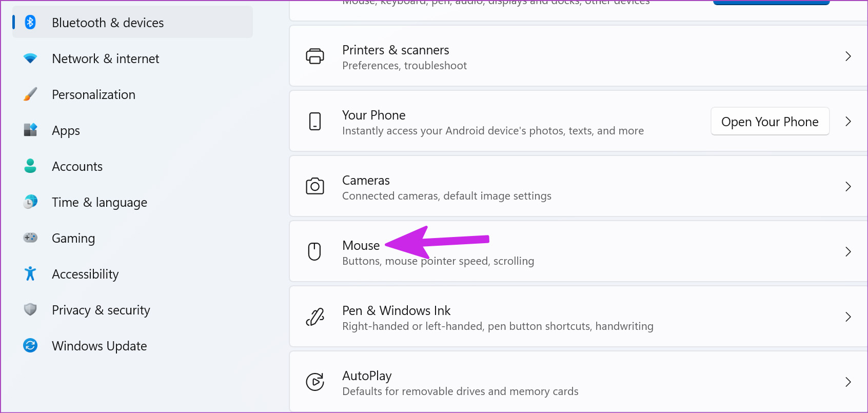The height and width of the screenshot is (413, 868).
Task: Expand the AutoPlay row chevron
Action: tap(848, 382)
